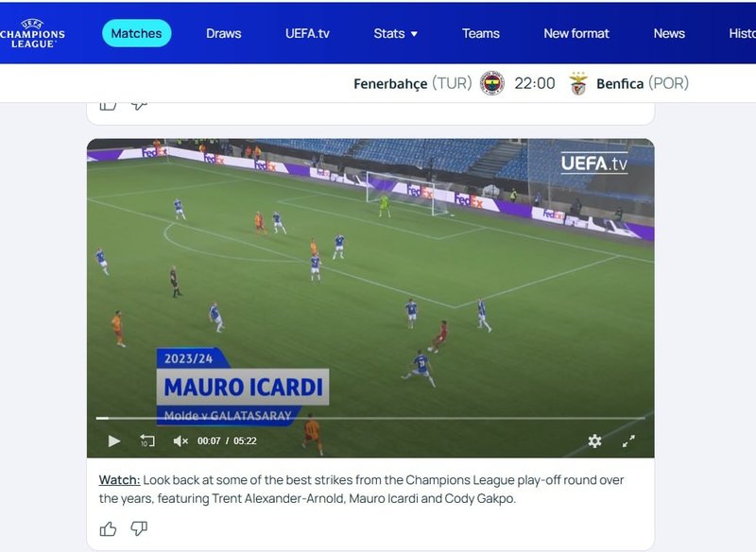Open the News section

point(669,33)
